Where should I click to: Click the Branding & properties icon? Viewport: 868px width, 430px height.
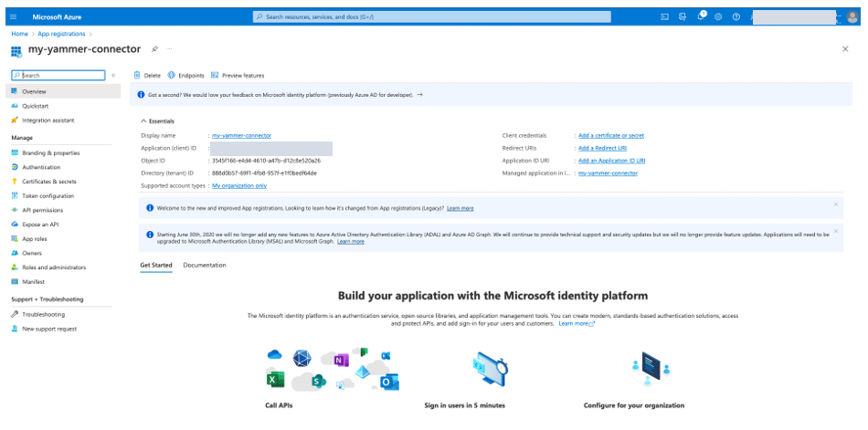[x=15, y=152]
